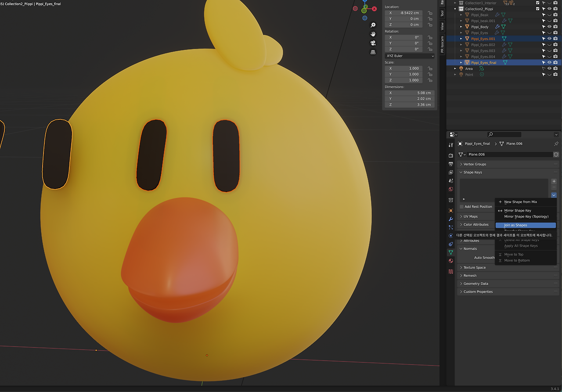Click the Scale X value field
This screenshot has height=392, width=562.
(x=403, y=68)
